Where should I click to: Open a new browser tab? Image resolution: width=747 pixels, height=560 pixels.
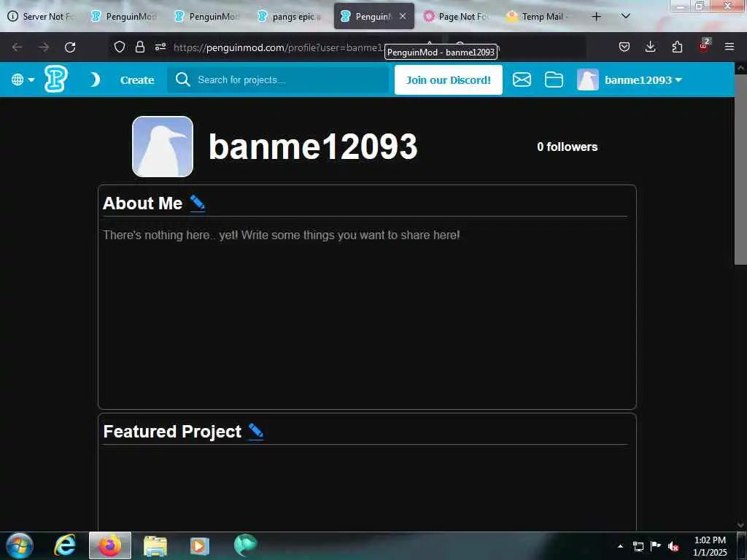[596, 17]
